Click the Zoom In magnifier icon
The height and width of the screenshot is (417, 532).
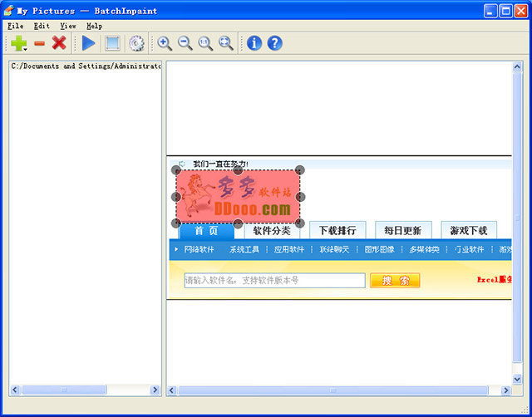coord(165,43)
